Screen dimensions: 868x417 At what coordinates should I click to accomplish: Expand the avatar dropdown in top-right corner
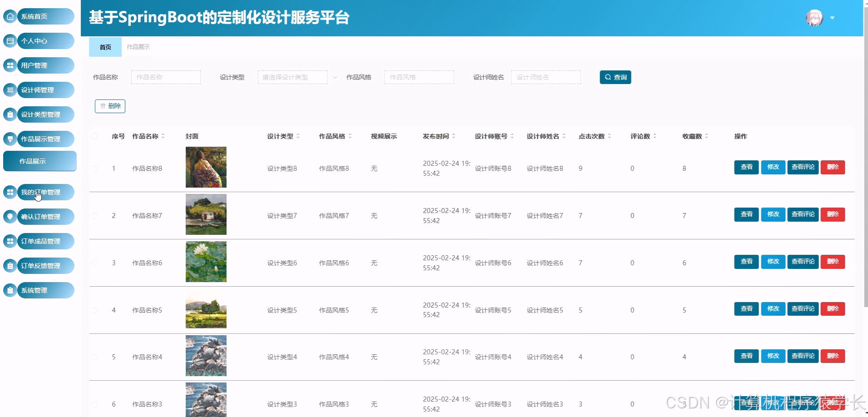[832, 18]
